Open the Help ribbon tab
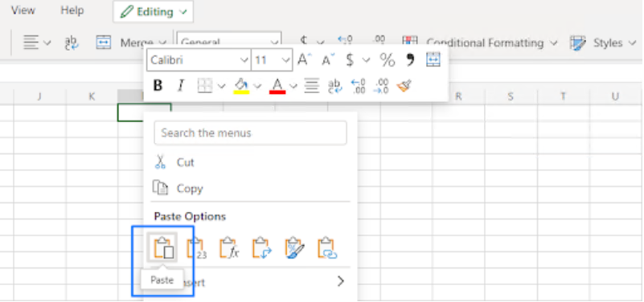644x302 pixels. pos(72,10)
